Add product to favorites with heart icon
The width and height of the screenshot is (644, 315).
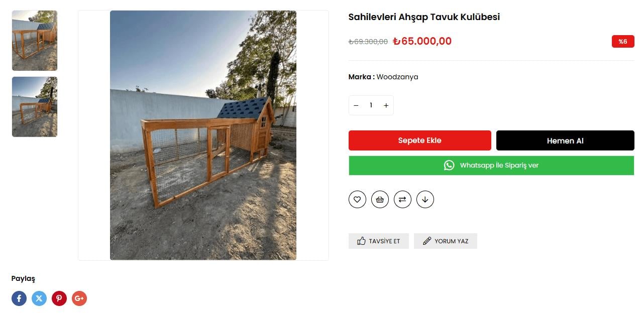pyautogui.click(x=357, y=199)
